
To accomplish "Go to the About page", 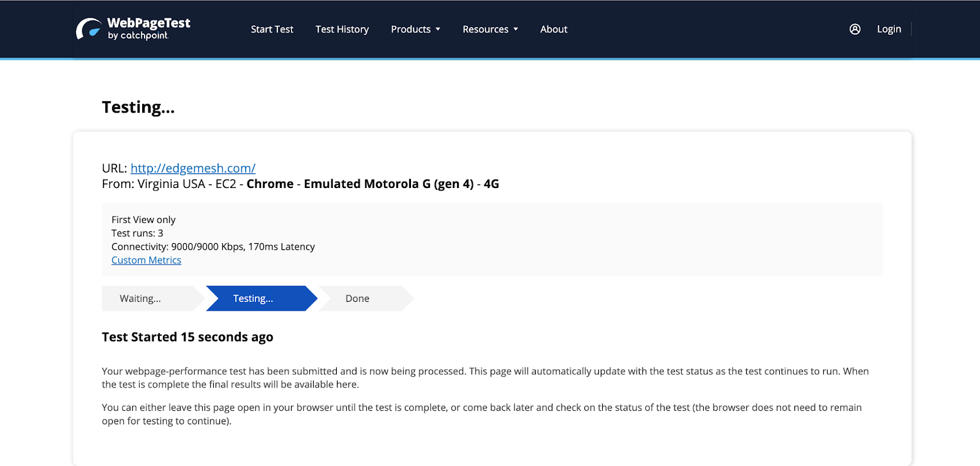I will [554, 29].
